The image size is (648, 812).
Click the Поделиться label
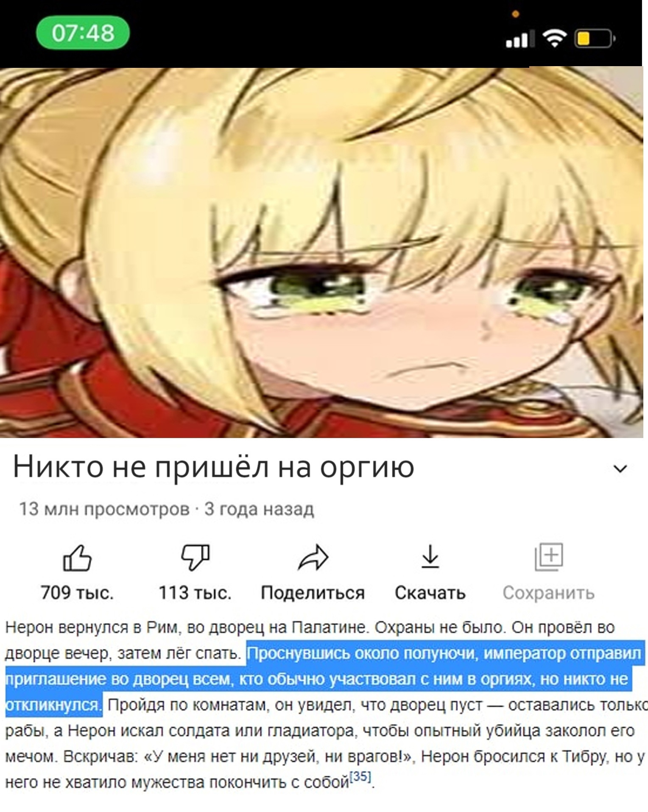[x=313, y=592]
